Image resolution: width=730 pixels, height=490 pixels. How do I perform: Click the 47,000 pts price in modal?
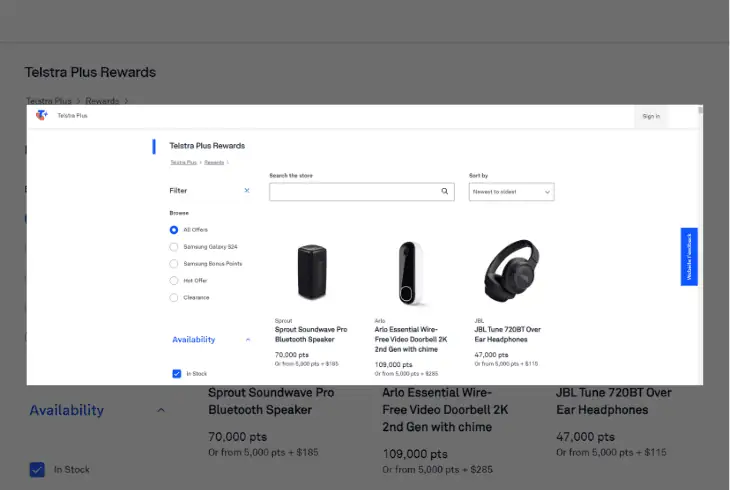[x=491, y=355]
